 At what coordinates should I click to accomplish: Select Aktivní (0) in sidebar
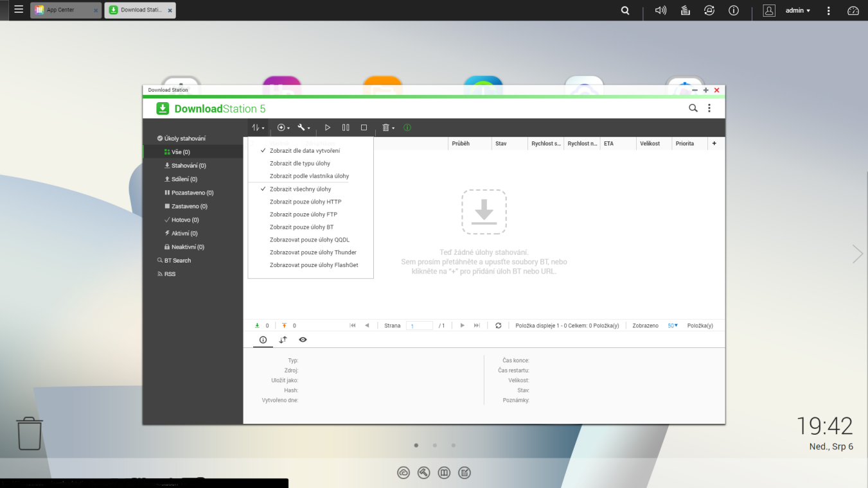point(193,233)
